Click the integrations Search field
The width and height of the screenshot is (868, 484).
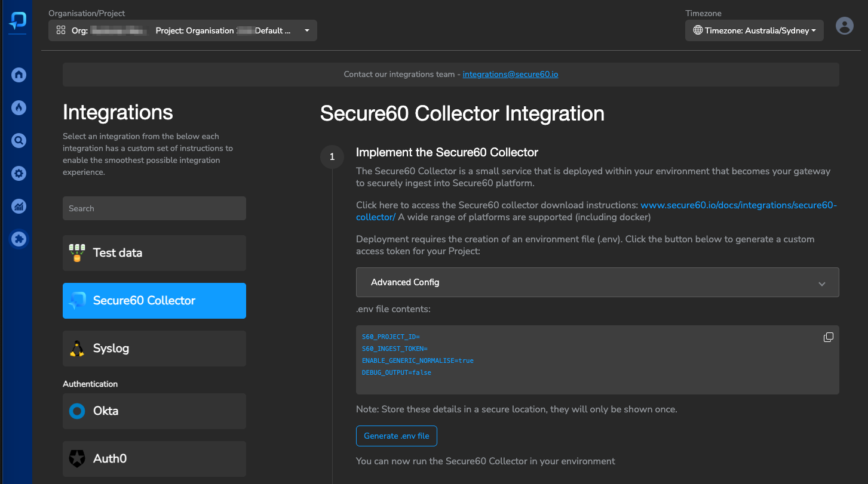[154, 208]
